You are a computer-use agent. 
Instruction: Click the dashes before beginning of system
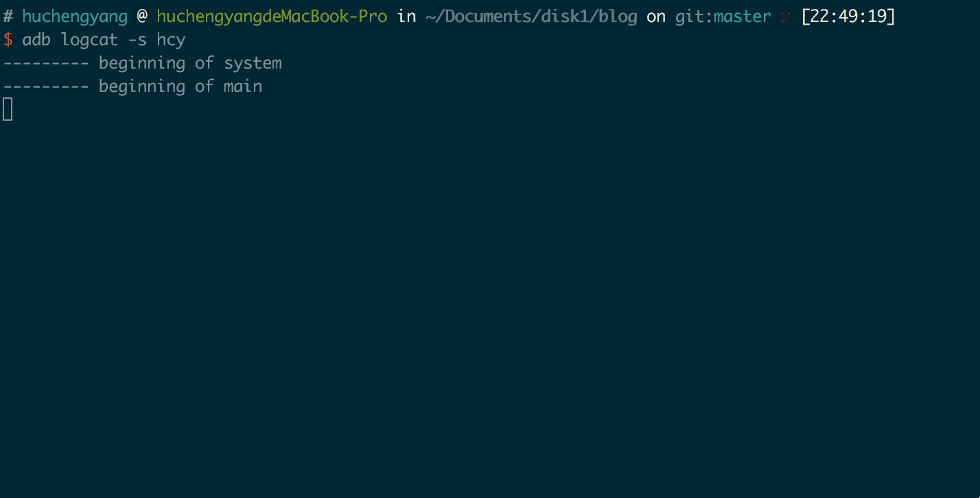pyautogui.click(x=46, y=63)
